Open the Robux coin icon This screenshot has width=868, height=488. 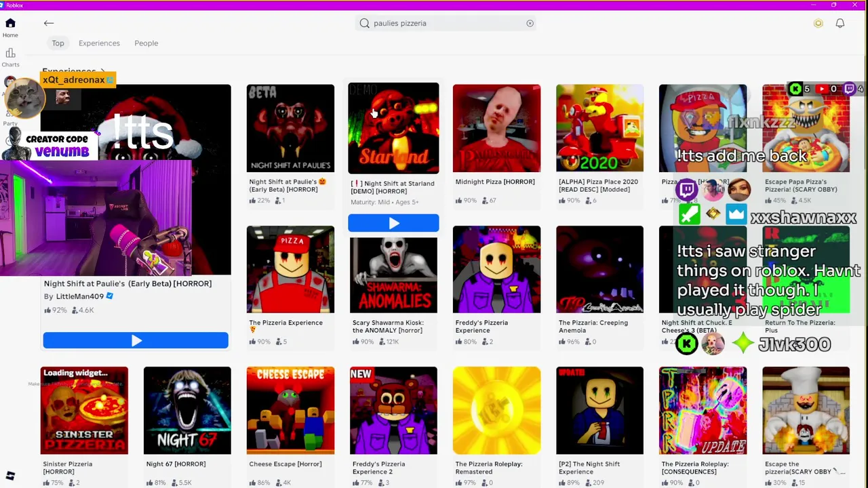point(818,23)
